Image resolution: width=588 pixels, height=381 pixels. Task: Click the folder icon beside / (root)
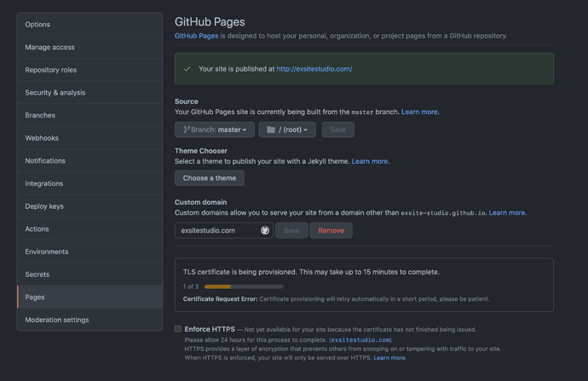pos(271,130)
